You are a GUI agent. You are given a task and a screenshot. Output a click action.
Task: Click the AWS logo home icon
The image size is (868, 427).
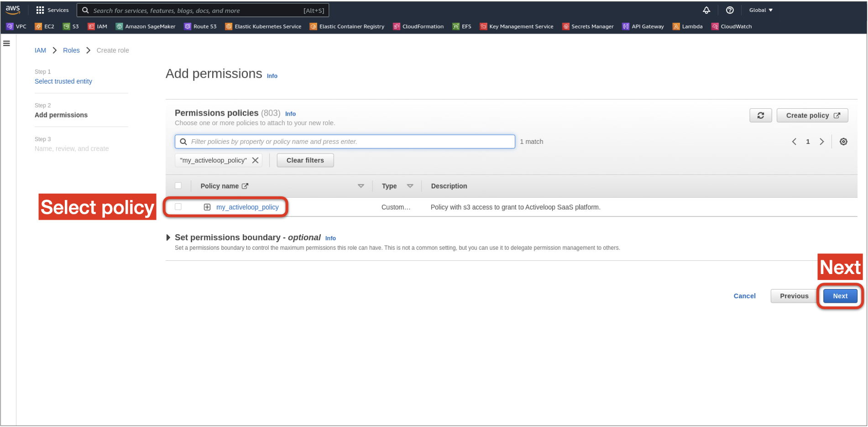(13, 10)
